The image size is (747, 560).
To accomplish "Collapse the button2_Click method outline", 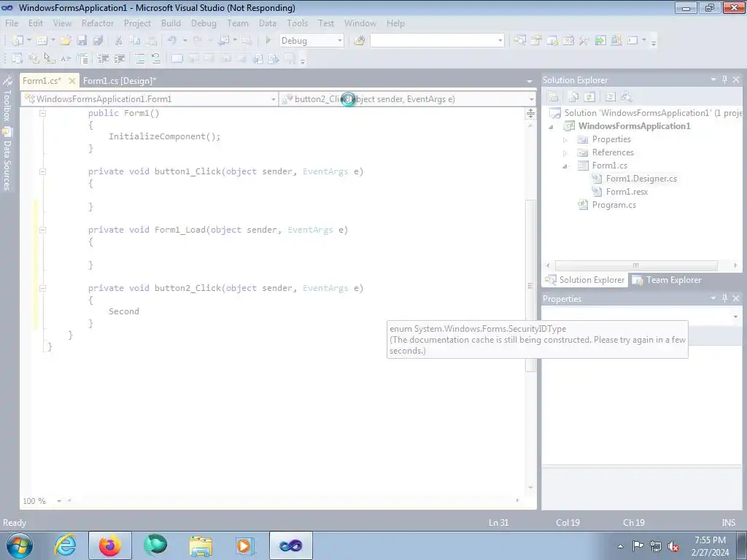I will tap(42, 288).
